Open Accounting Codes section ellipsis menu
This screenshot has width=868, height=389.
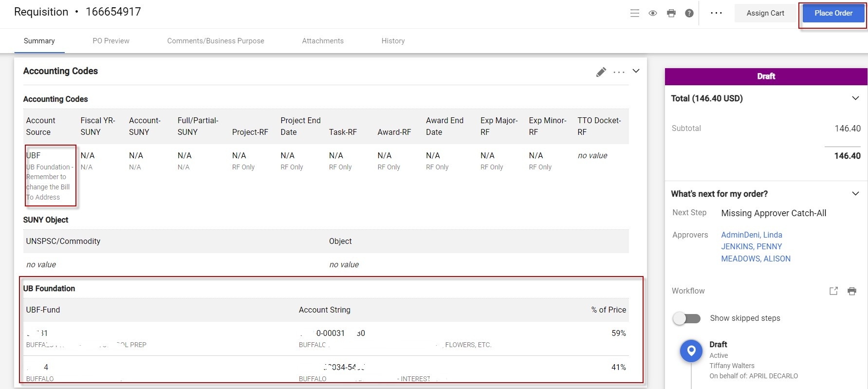tap(619, 72)
